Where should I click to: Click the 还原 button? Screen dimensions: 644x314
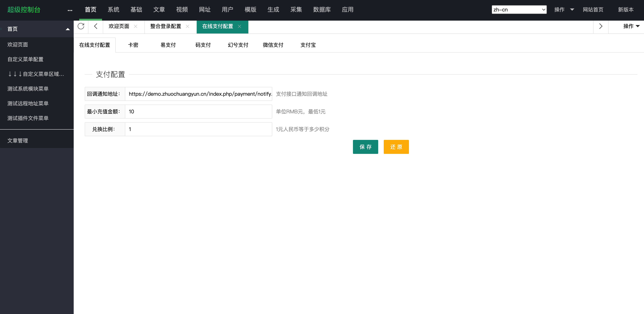396,147
